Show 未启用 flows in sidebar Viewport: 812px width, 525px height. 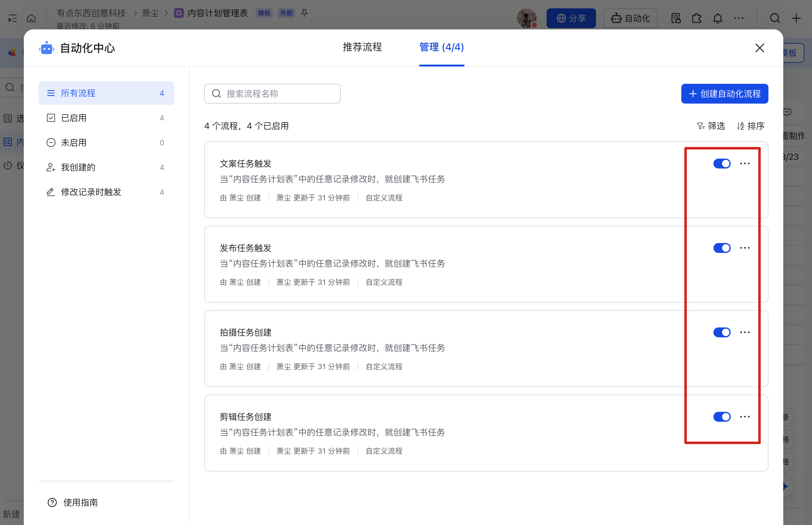tap(106, 143)
